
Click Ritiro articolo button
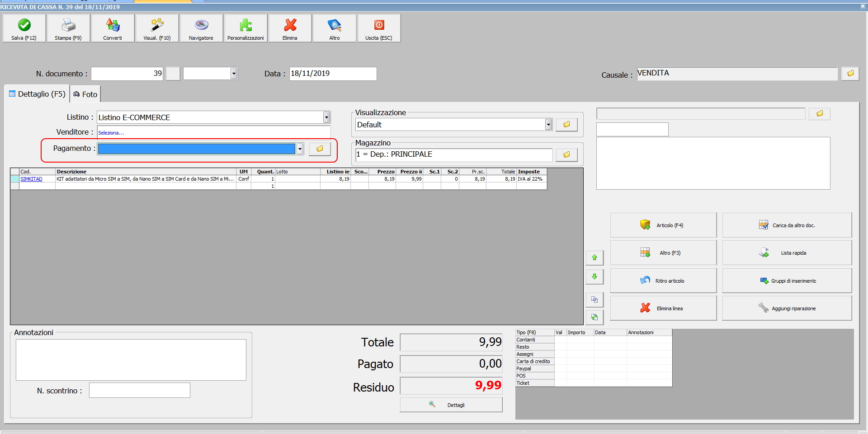point(663,280)
